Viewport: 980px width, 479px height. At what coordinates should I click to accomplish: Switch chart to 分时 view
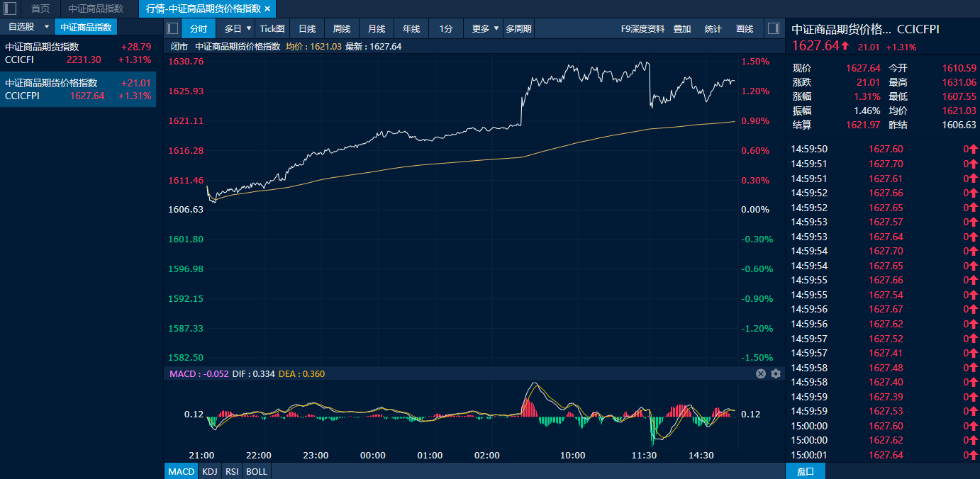coord(199,28)
